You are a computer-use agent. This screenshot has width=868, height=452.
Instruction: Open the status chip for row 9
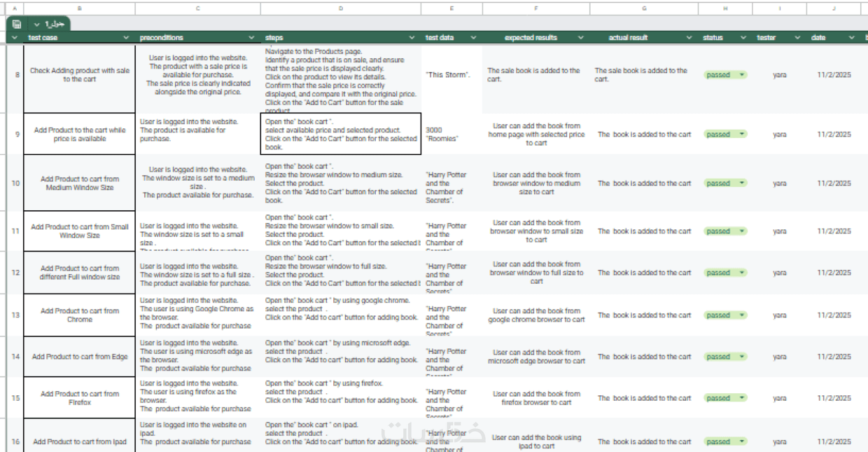[725, 135]
